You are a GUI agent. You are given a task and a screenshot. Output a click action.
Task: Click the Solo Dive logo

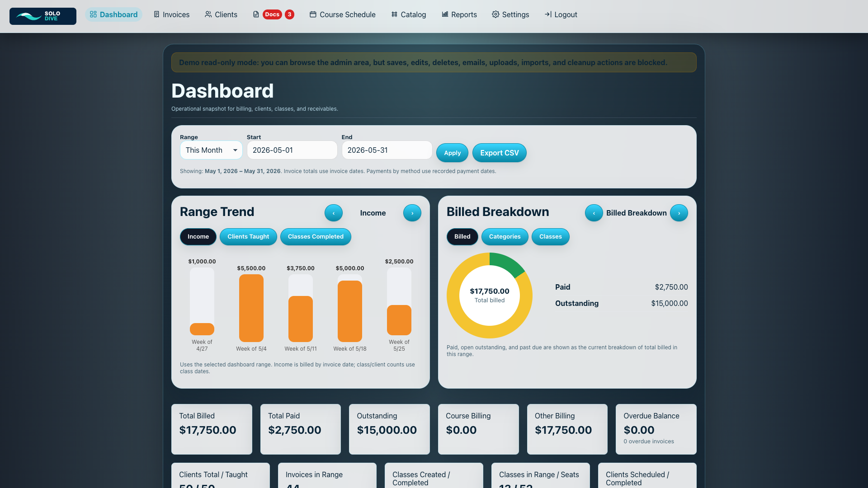point(43,16)
